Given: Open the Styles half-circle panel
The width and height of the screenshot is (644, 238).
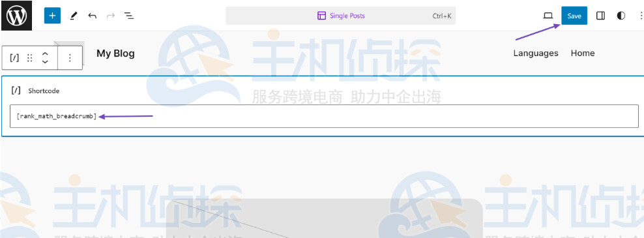Looking at the screenshot, I should tap(621, 16).
